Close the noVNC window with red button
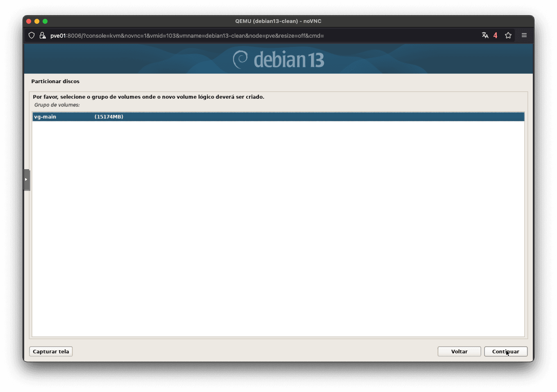 coord(29,21)
